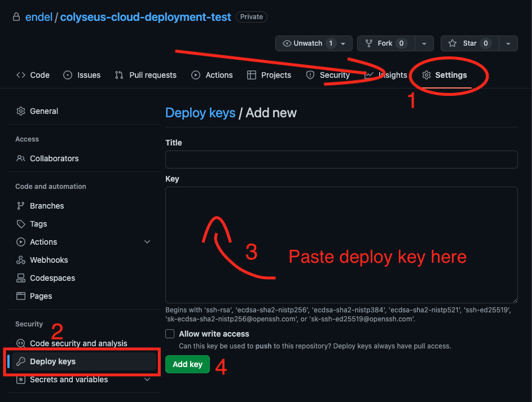Viewport: 532px width, 402px height.
Task: Click the Pull requests icon
Action: (x=118, y=75)
